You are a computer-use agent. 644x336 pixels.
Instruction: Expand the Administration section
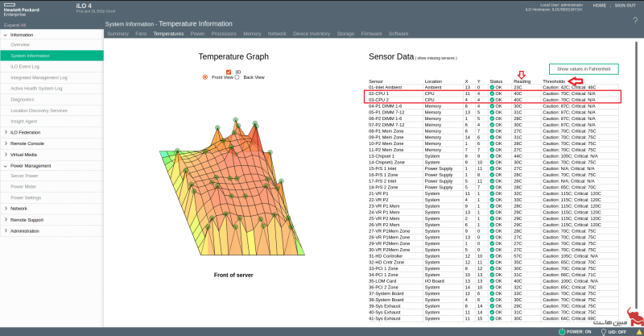click(6, 230)
